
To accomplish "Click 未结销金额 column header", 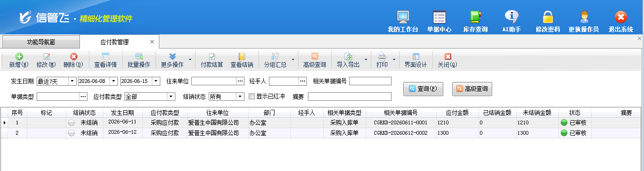I will 537,113.
